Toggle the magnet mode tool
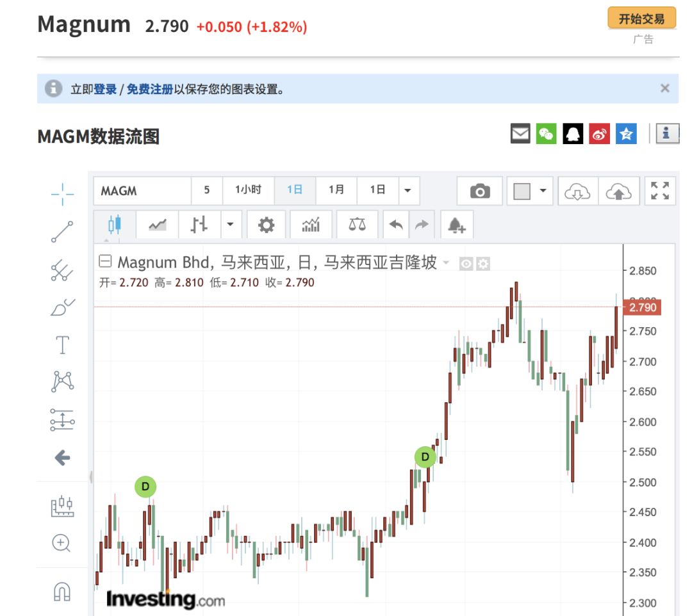The image size is (692, 616). click(62, 592)
